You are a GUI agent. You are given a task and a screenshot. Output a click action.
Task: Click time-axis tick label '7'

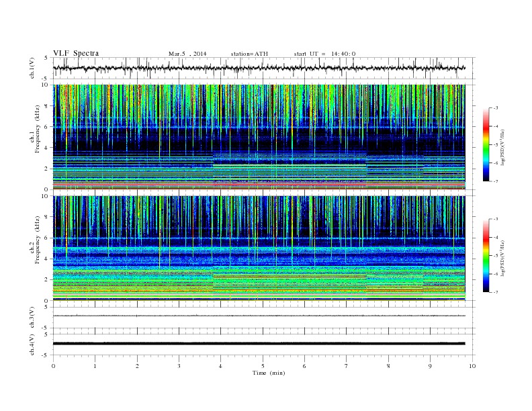pyautogui.click(x=347, y=366)
